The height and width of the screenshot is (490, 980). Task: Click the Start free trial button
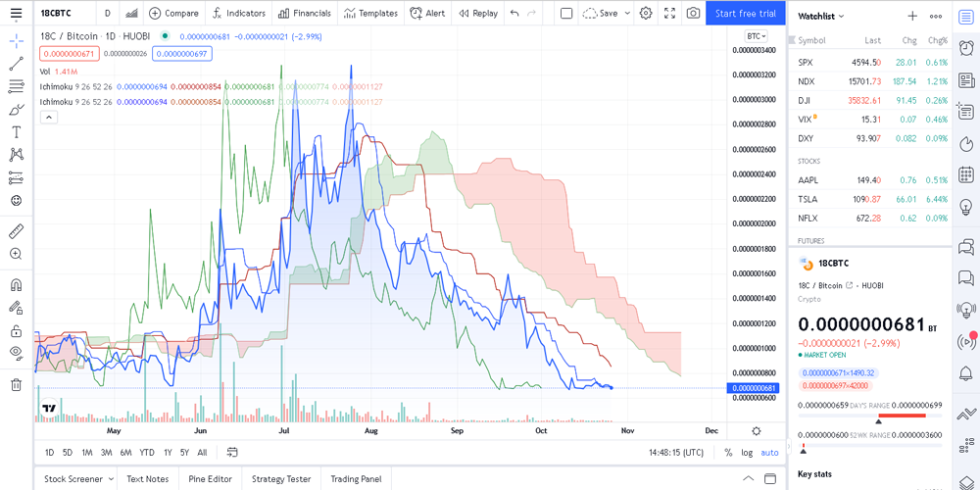pyautogui.click(x=746, y=13)
